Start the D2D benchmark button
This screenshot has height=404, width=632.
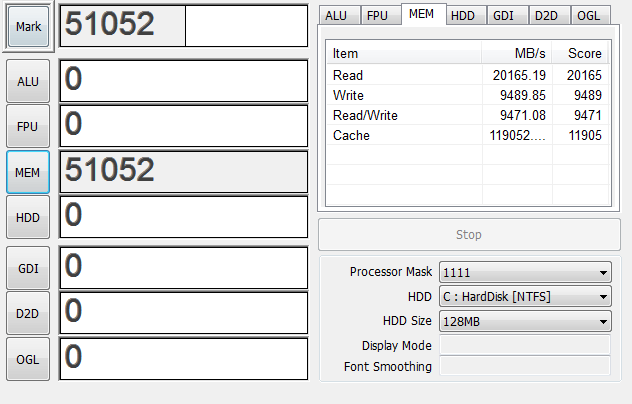[28, 313]
